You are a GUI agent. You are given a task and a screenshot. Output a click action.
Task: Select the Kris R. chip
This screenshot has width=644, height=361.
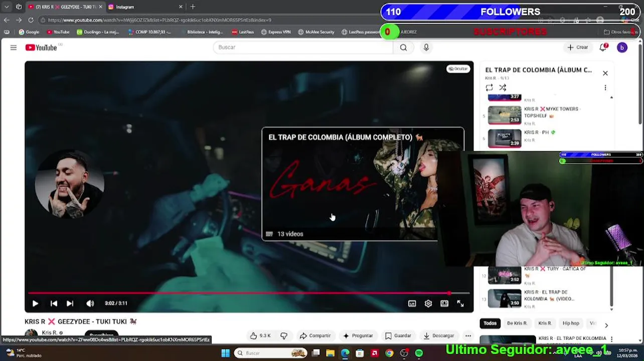pyautogui.click(x=545, y=323)
